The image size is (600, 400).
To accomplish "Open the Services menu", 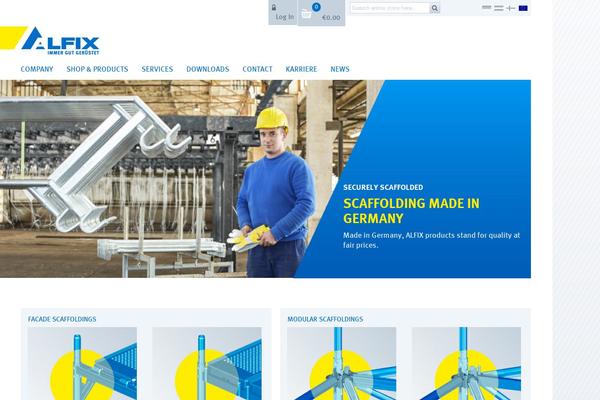I will click(157, 69).
